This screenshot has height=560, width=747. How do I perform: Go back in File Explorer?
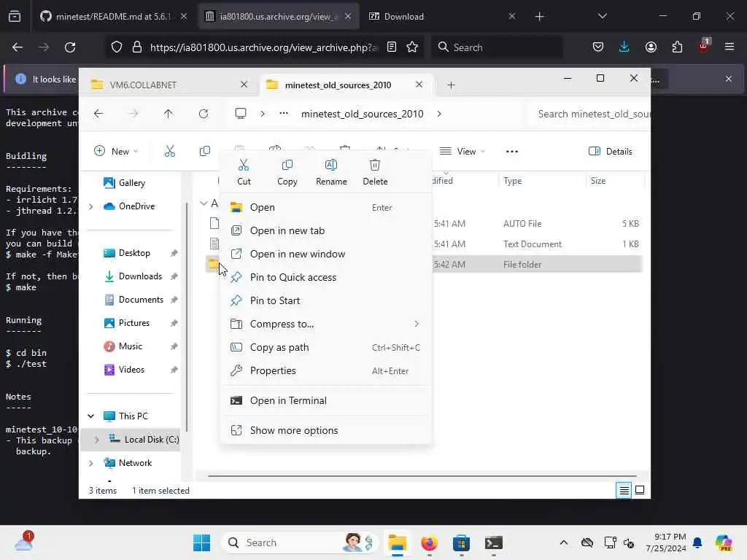[98, 114]
